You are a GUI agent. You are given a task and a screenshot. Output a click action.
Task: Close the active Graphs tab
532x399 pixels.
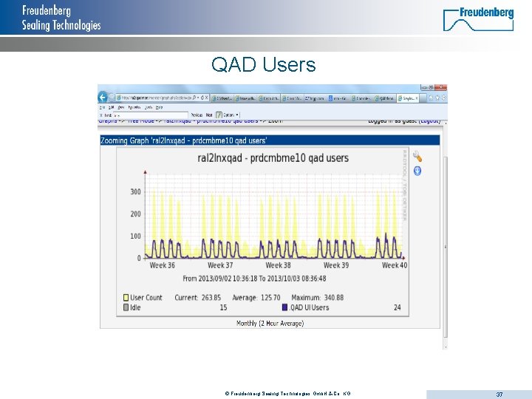417,98
